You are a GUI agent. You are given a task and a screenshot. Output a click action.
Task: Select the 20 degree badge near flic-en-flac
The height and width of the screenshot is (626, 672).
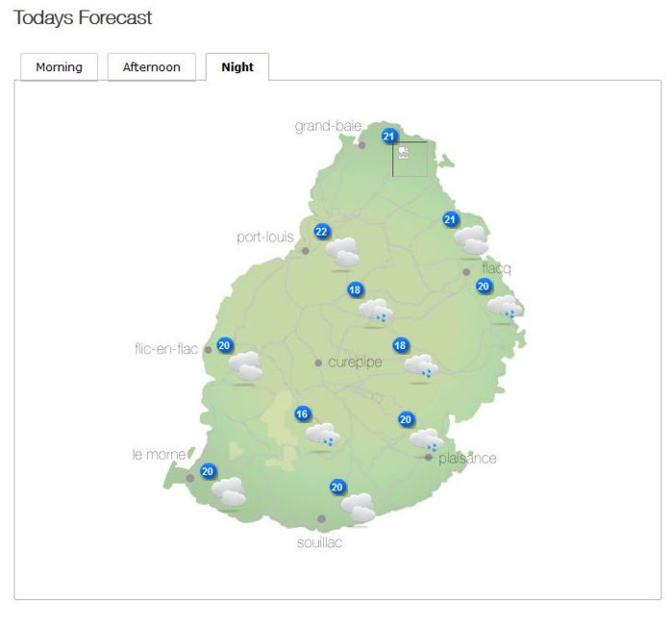pos(225,345)
